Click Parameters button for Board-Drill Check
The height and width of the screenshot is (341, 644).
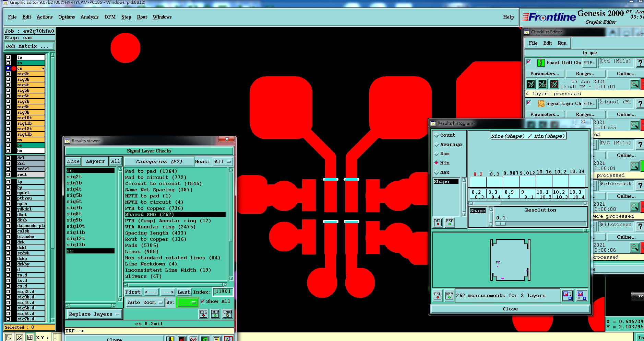(545, 73)
